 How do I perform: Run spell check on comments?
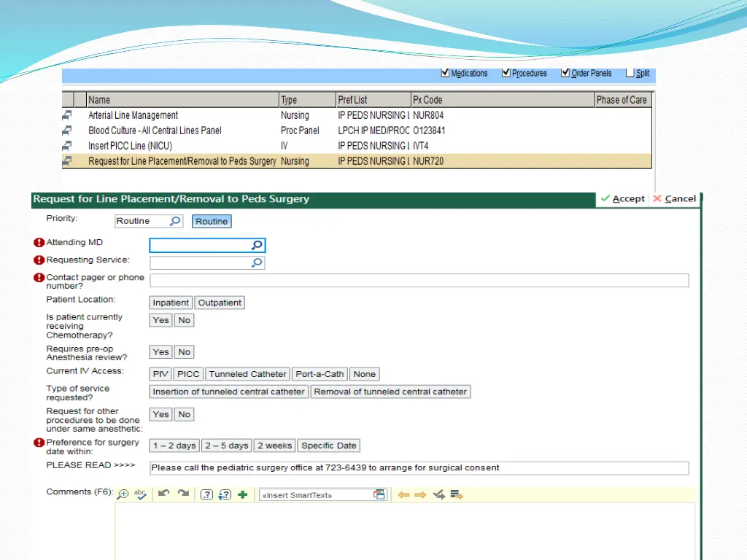[x=140, y=494]
